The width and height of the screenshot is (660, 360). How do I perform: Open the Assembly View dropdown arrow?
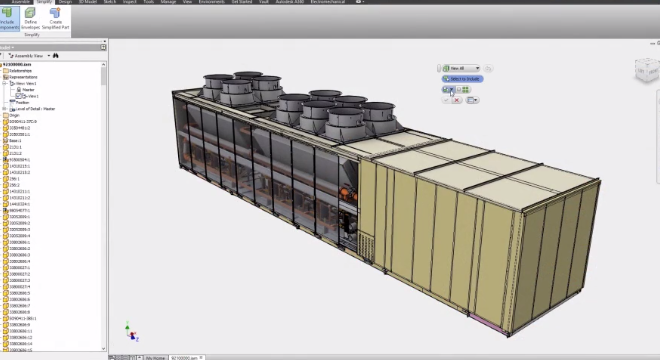tap(48, 56)
